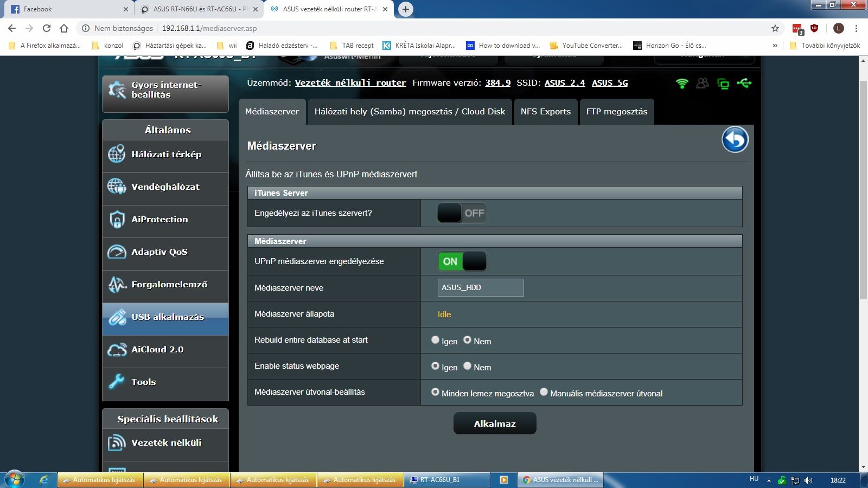Choose Manuális médiaszerver útvonal option
The width and height of the screenshot is (868, 488).
tap(544, 392)
